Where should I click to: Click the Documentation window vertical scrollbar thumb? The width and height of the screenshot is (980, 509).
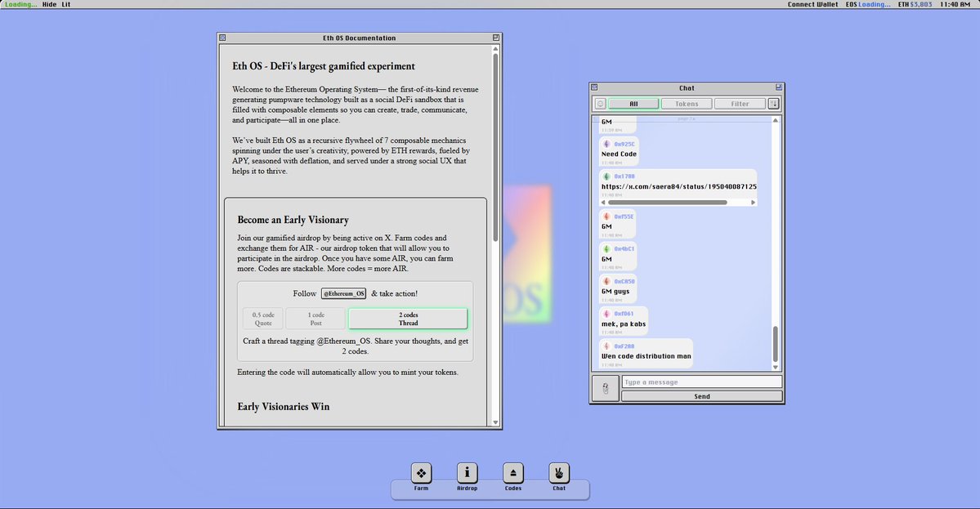(x=495, y=147)
